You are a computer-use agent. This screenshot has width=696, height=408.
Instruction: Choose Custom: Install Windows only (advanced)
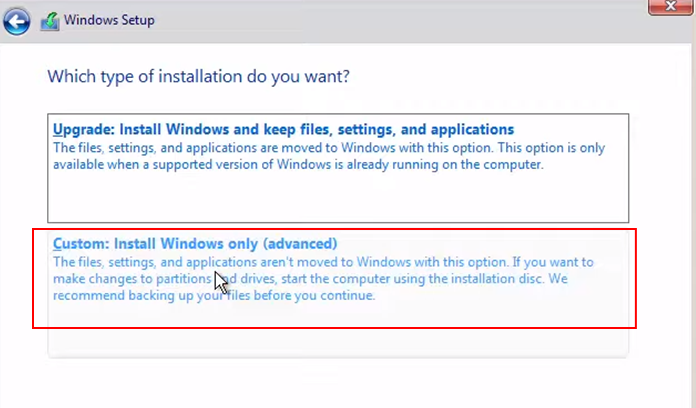coord(195,244)
